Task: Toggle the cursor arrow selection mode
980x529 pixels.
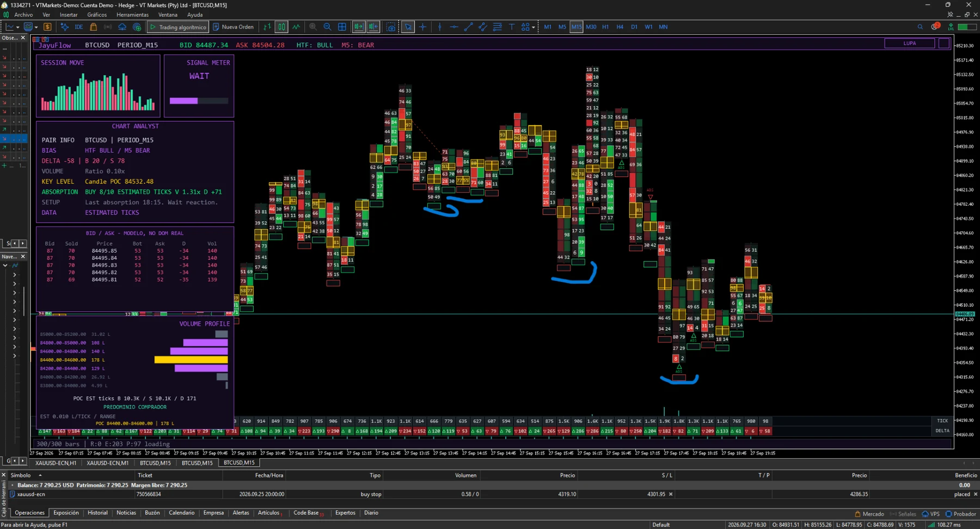Action: (408, 27)
